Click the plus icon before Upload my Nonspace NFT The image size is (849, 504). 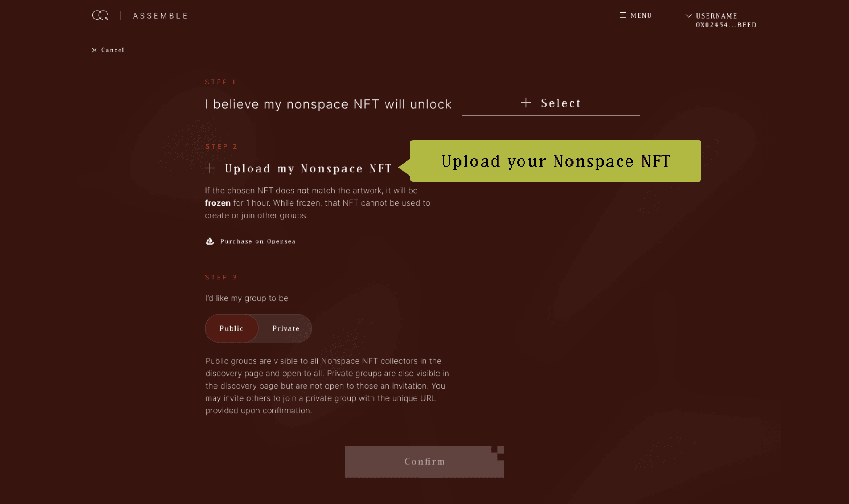(x=210, y=168)
